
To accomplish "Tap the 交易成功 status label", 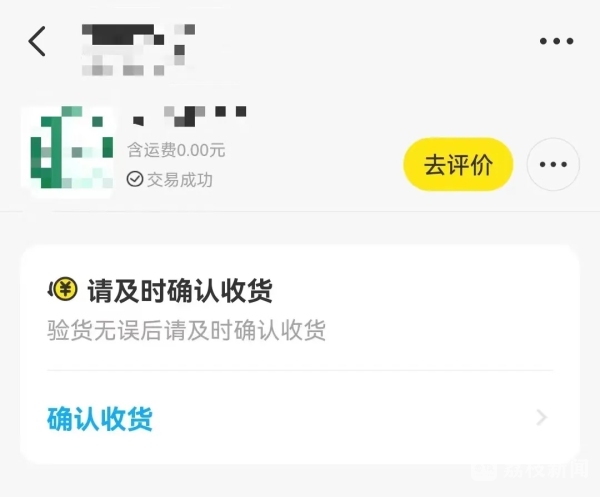I will pos(179,179).
